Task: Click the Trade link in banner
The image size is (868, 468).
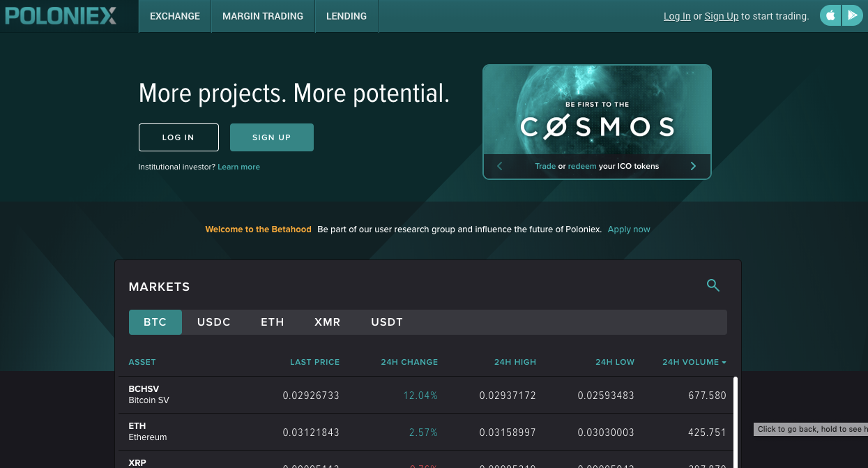Action: pyautogui.click(x=545, y=166)
